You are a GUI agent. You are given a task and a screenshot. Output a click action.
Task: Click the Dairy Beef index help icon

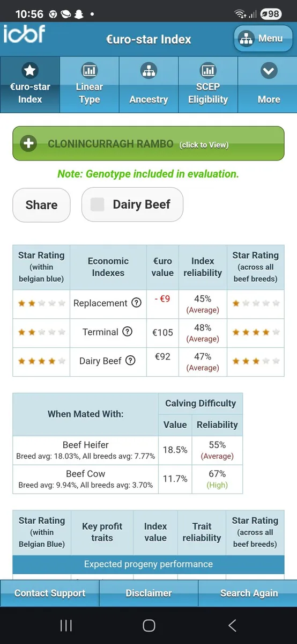[130, 361]
